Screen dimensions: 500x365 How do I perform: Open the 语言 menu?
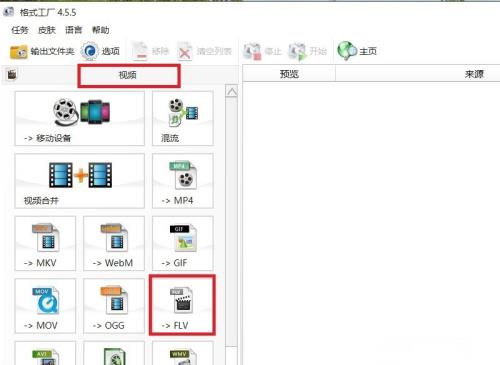pyautogui.click(x=73, y=30)
